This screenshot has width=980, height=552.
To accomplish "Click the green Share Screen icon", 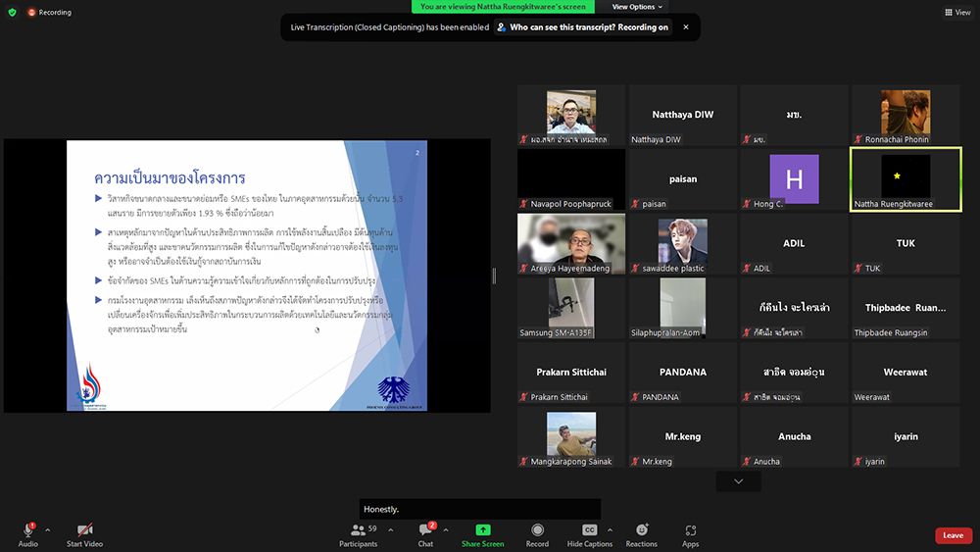I will [482, 530].
